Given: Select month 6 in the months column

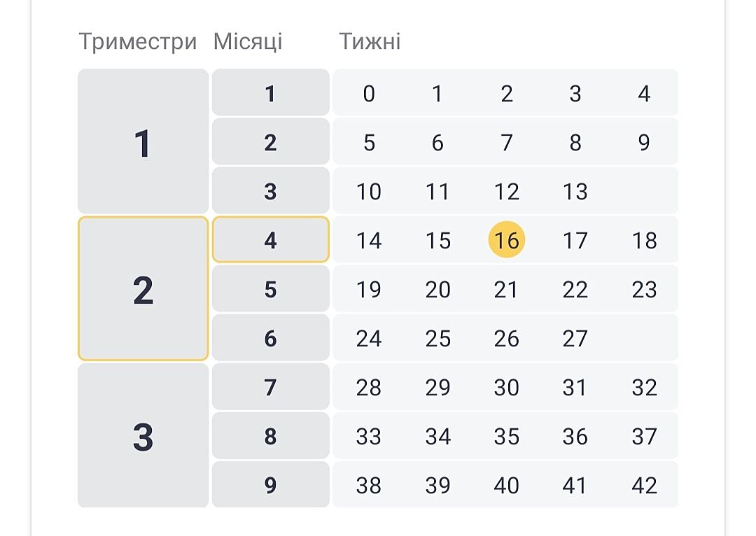Looking at the screenshot, I should [x=270, y=338].
